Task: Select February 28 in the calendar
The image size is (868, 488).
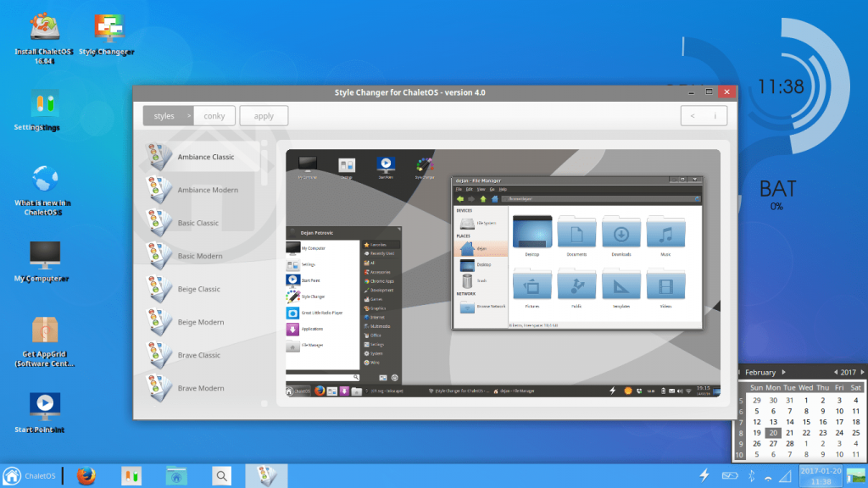Action: pyautogui.click(x=789, y=443)
